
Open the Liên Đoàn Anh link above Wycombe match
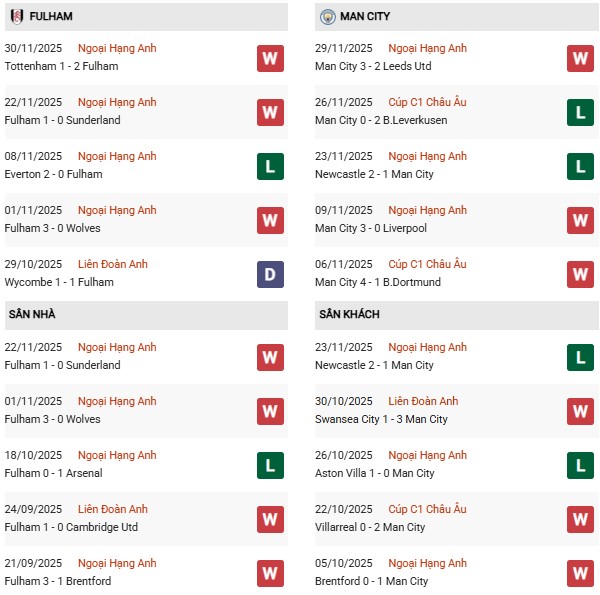(113, 264)
